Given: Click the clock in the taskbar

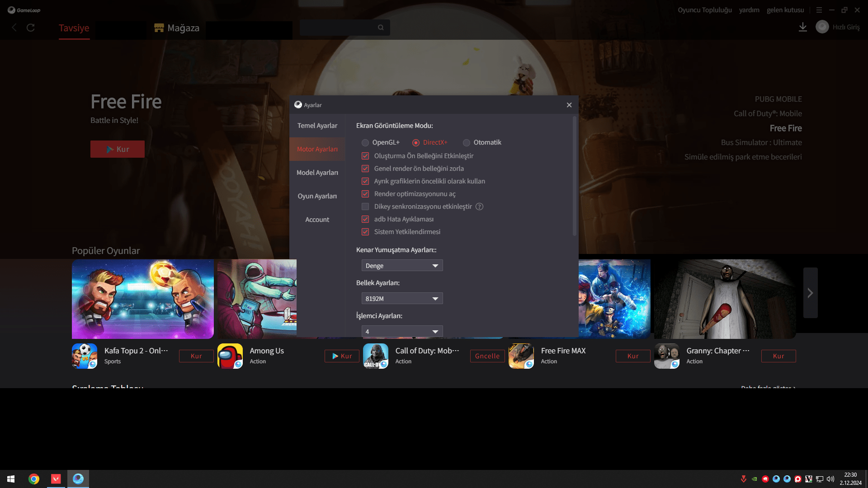Looking at the screenshot, I should (851, 479).
